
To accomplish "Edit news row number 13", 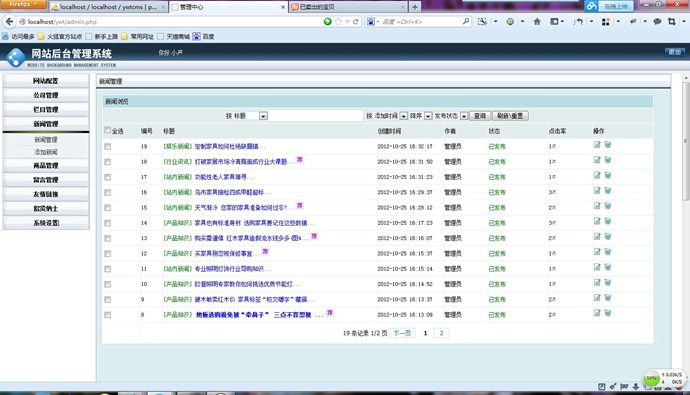I will pos(597,237).
